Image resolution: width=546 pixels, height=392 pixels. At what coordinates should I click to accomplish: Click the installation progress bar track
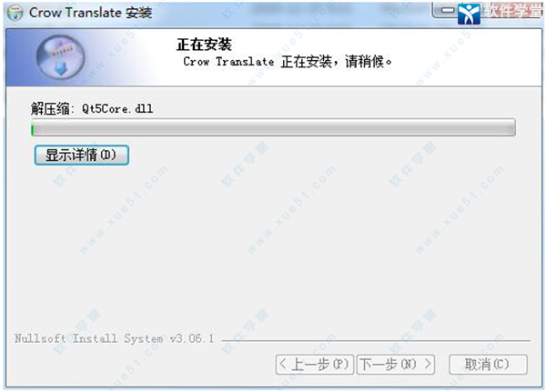pyautogui.click(x=273, y=127)
